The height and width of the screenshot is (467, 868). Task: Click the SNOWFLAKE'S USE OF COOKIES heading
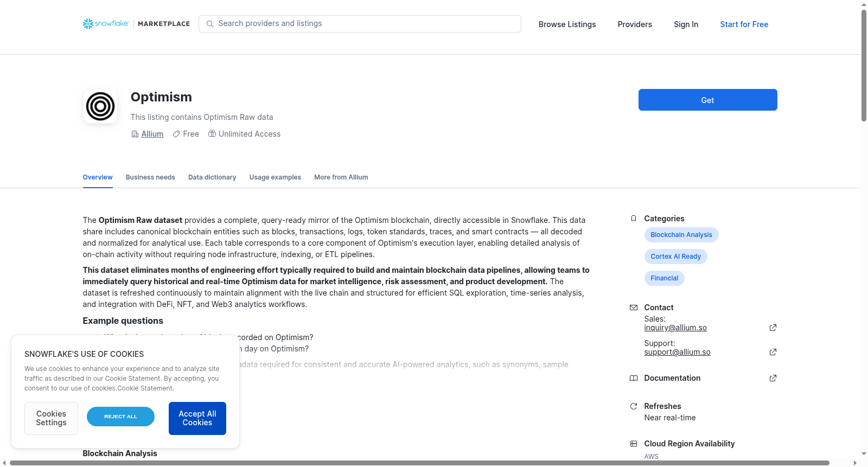[84, 354]
